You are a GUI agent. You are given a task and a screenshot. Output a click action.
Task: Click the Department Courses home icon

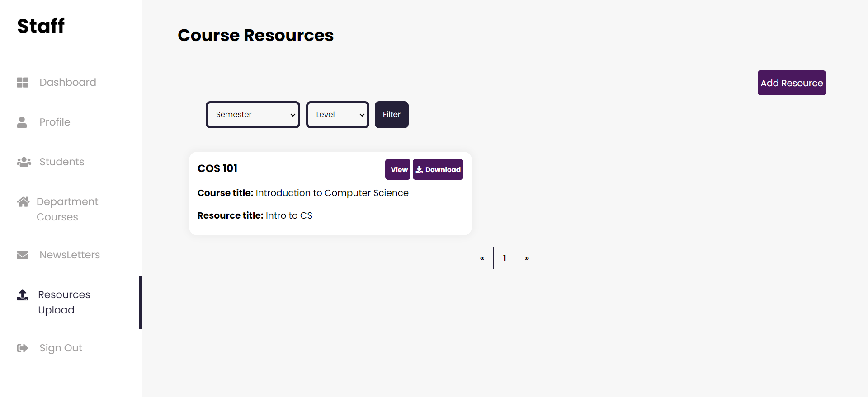click(23, 201)
